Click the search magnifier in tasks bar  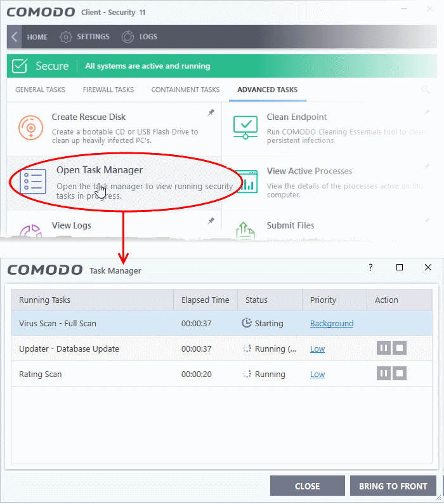pos(426,90)
